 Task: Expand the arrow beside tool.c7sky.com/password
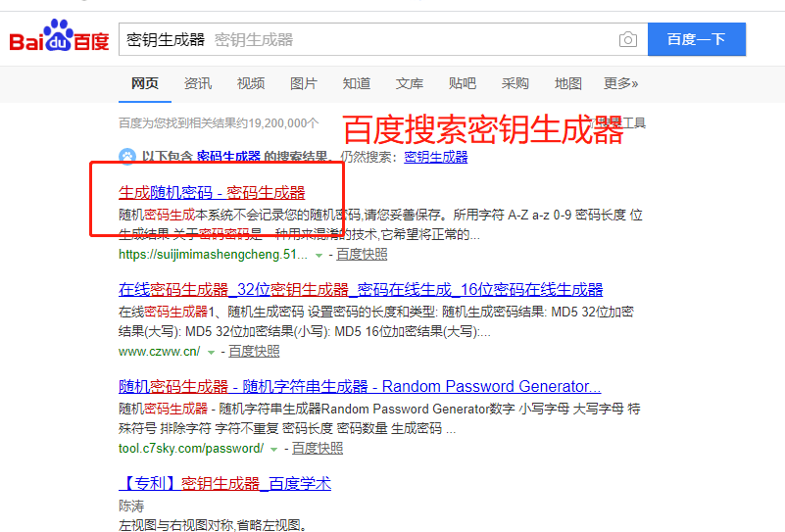pos(275,449)
